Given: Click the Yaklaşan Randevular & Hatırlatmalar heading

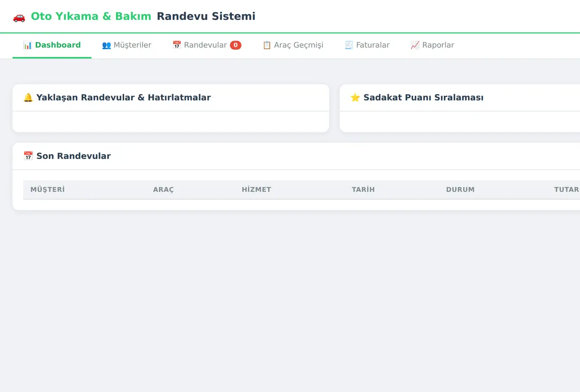Looking at the screenshot, I should tap(124, 98).
